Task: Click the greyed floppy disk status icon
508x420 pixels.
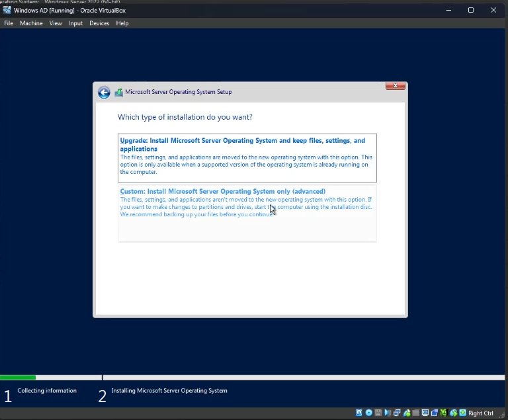Action: tap(378, 413)
